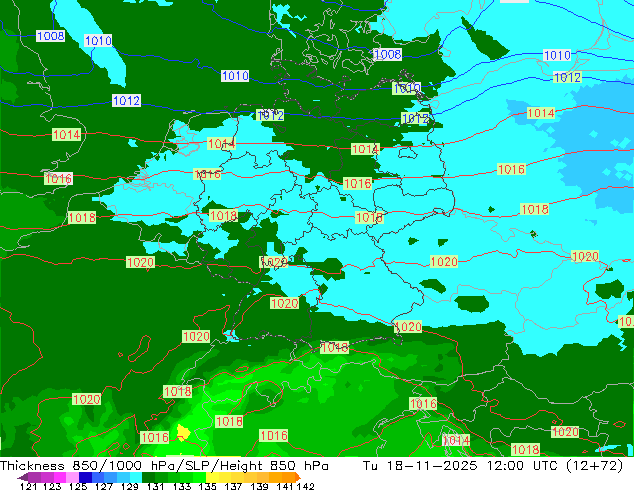Pick the yellow legend swatch above 135
This screenshot has height=490, width=634.
(x=212, y=477)
